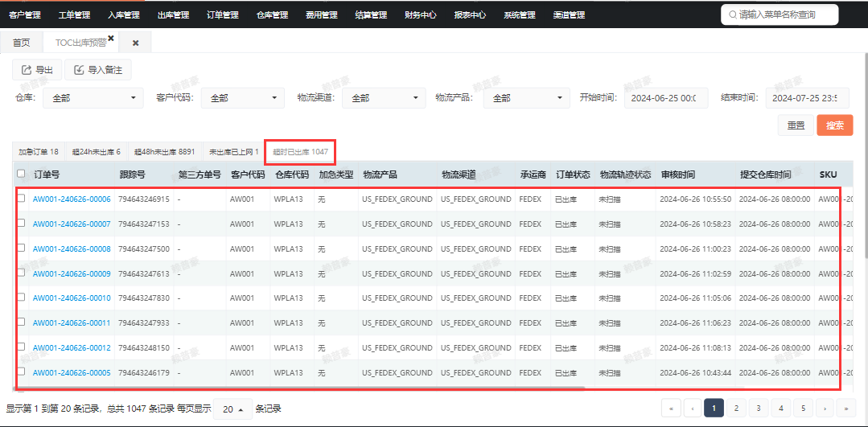Switch to the 首页 home tab
The width and height of the screenshot is (868, 427).
[22, 43]
